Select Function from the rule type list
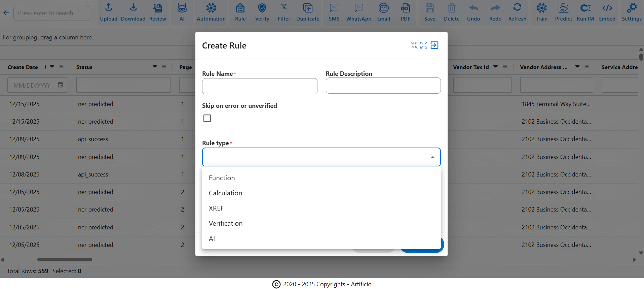Viewport: 644px width, 289px height. [222, 178]
